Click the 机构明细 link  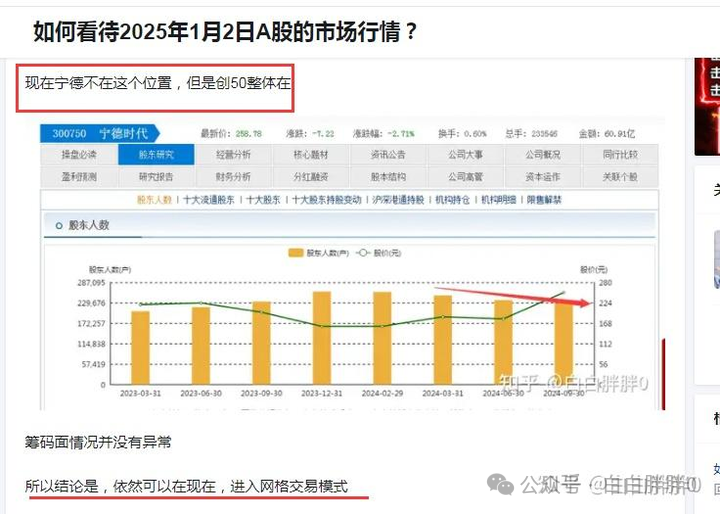[498, 200]
